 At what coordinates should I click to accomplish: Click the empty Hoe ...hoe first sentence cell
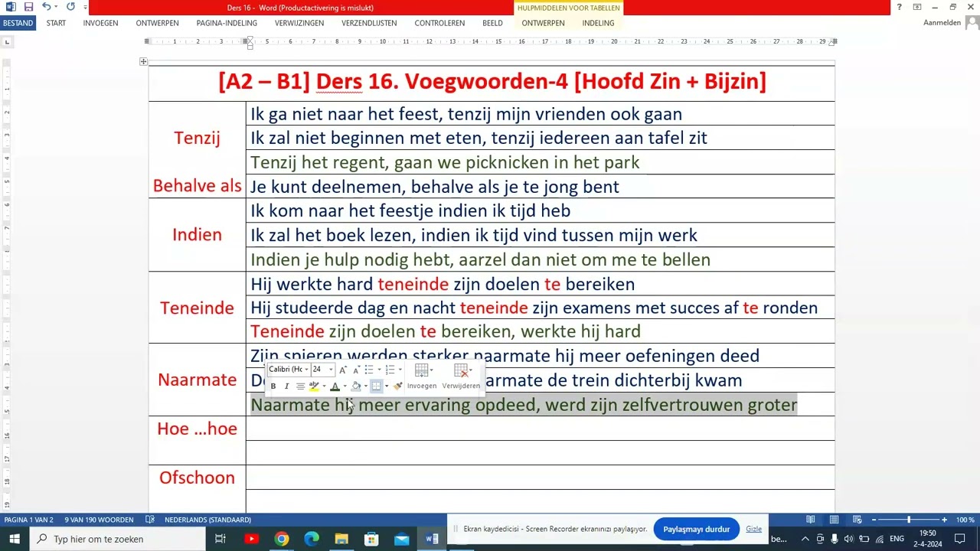(x=540, y=429)
